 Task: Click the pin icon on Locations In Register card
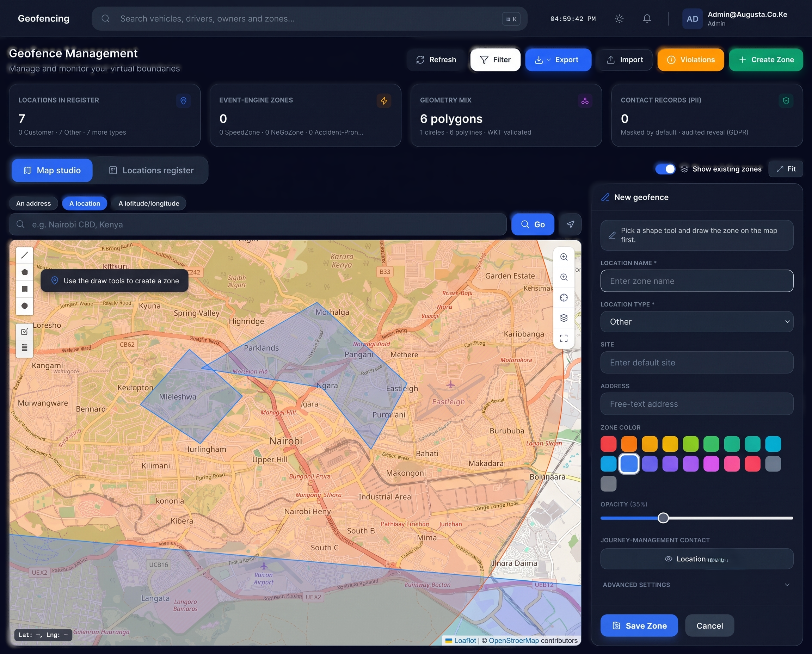[x=183, y=100]
